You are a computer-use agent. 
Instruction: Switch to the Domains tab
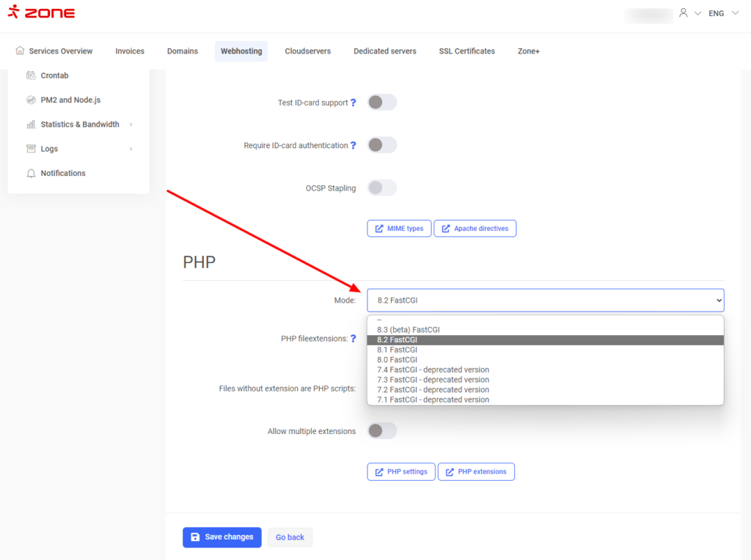click(x=182, y=51)
